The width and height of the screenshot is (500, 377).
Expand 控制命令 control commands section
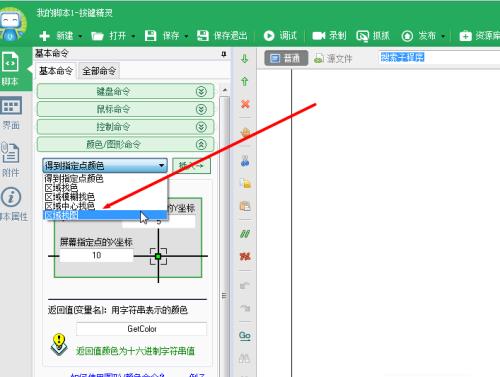click(x=125, y=127)
